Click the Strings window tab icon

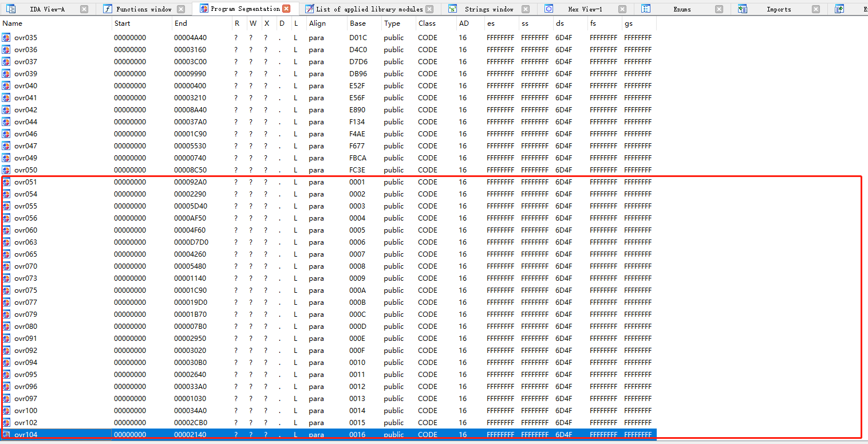pyautogui.click(x=452, y=9)
